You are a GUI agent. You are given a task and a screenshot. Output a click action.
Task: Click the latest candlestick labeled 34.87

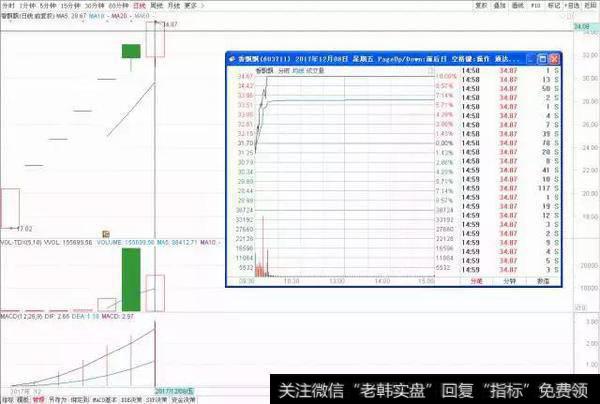pos(155,39)
